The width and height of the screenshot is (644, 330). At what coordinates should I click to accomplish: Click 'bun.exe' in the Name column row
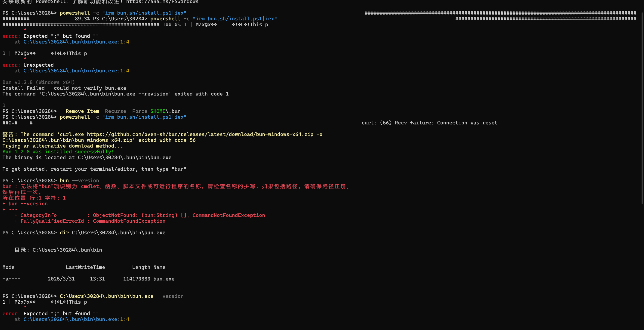coord(164,279)
